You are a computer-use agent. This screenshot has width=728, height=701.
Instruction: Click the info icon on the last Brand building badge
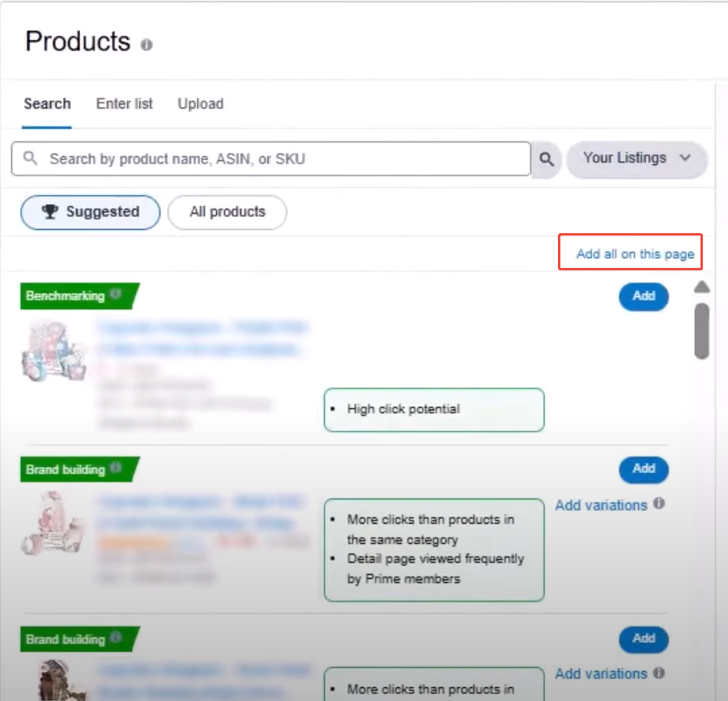116,637
